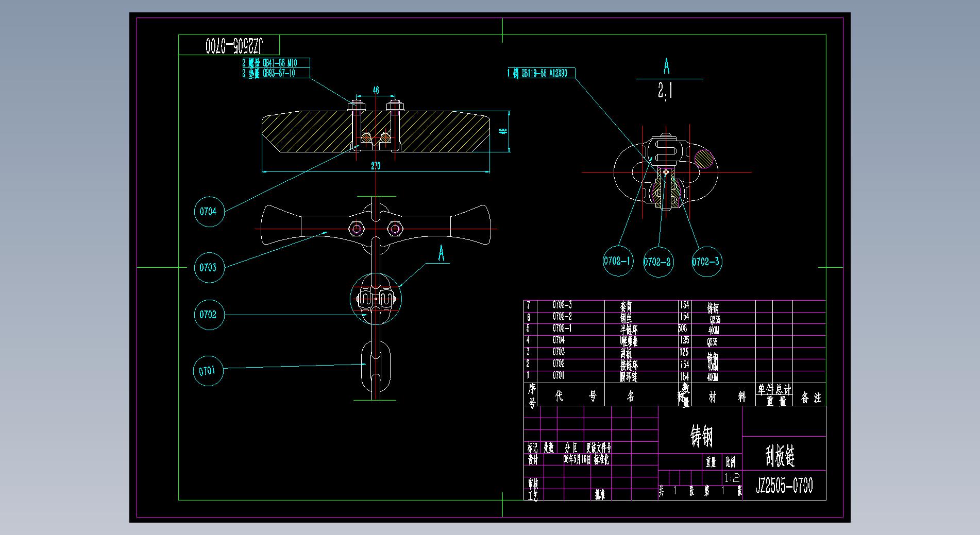
Task: Click the 46 bolt spacing dimension
Action: click(376, 91)
